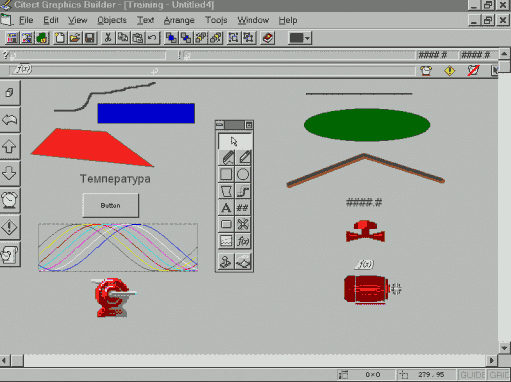
Task: Click the gray Button object on canvas
Action: 110,205
